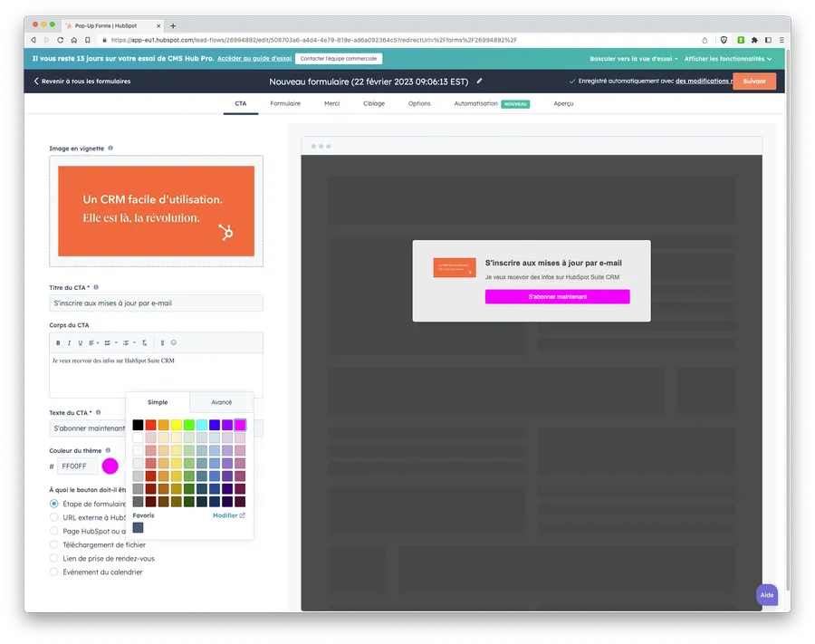Image resolution: width=815 pixels, height=644 pixels.
Task: Click the green extension icon in toolbar
Action: (x=741, y=40)
